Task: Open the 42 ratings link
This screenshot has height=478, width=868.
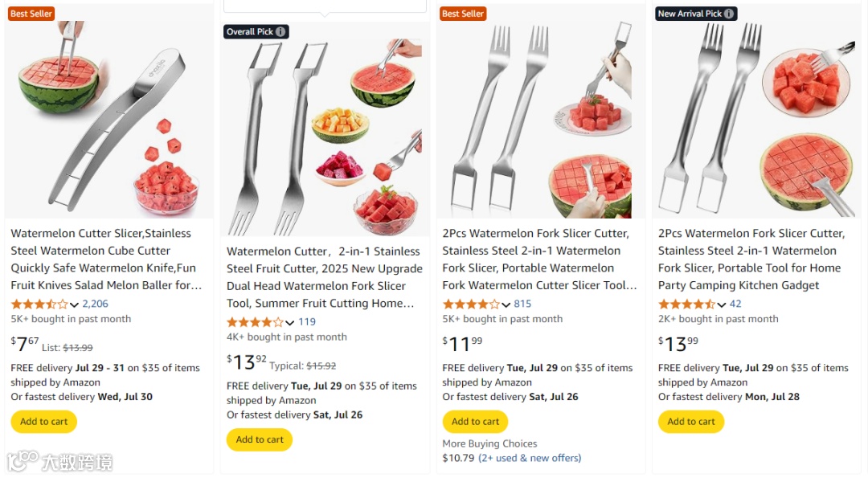Action: click(735, 304)
